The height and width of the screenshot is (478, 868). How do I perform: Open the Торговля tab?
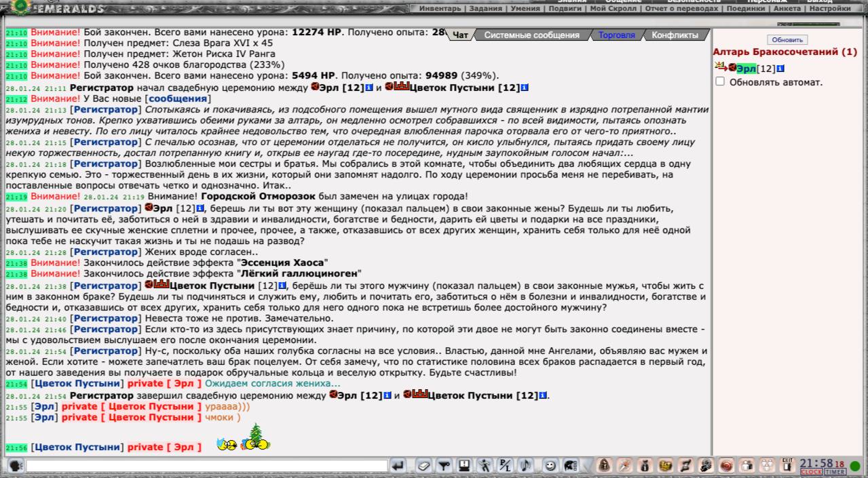(x=617, y=35)
